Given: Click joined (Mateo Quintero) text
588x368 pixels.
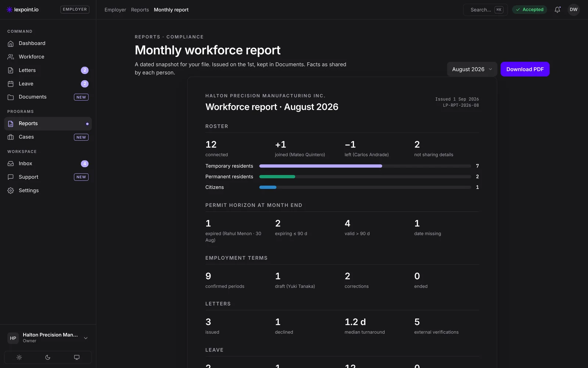Looking at the screenshot, I should tap(300, 155).
